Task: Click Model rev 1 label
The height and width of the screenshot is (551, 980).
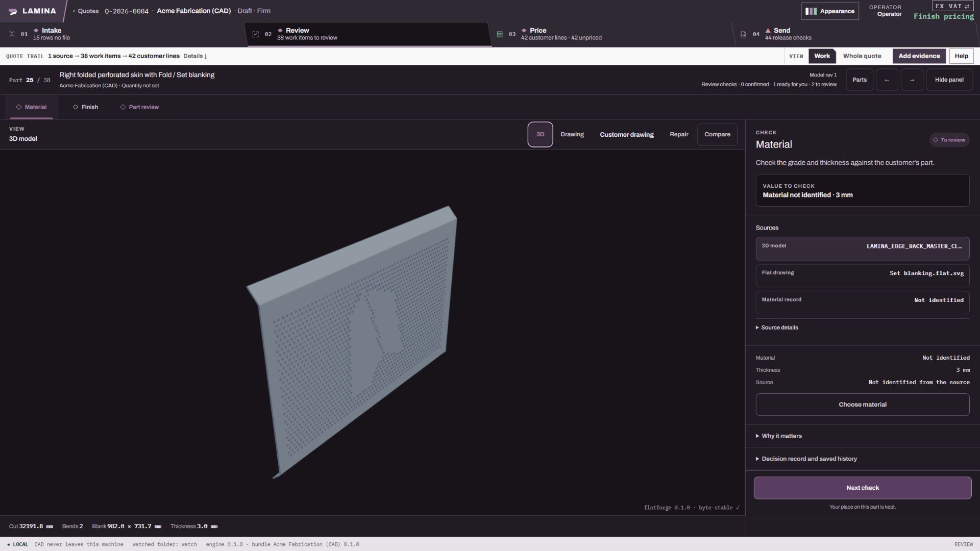Action: [x=823, y=75]
